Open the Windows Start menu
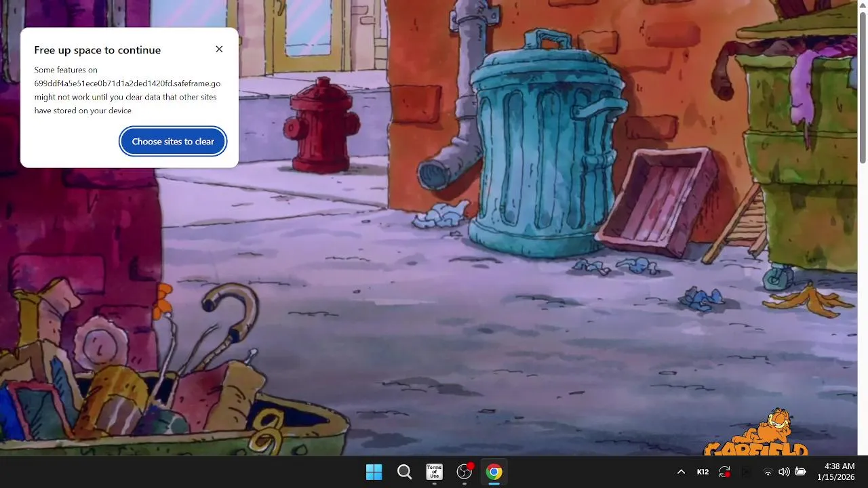Screen dimensions: 868x488 coord(374,472)
